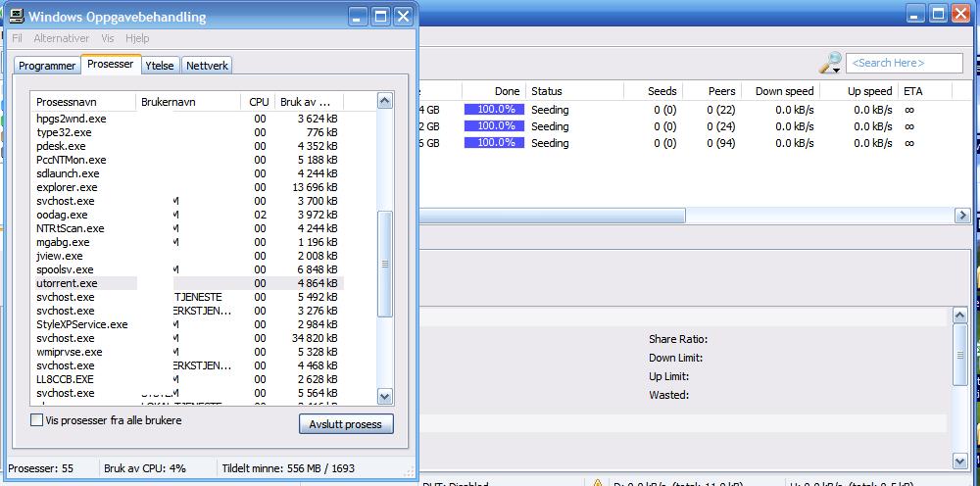Image resolution: width=980 pixels, height=486 pixels.
Task: Select svchost.exe using 3 700 kB
Action: [x=187, y=201]
